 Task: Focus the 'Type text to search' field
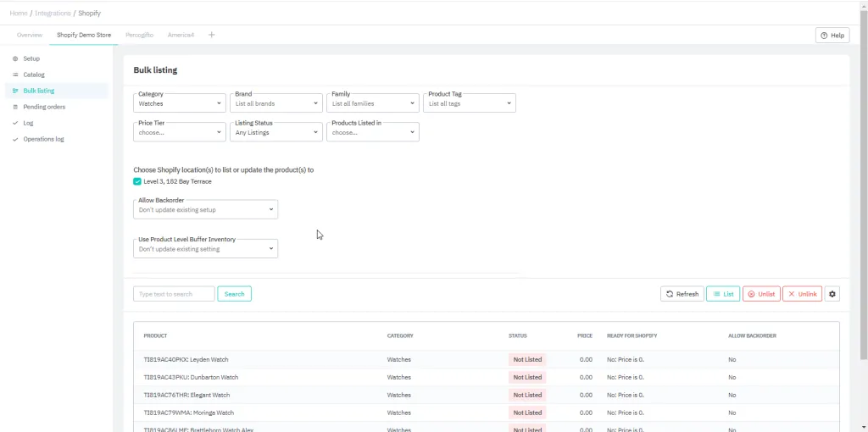tap(174, 294)
